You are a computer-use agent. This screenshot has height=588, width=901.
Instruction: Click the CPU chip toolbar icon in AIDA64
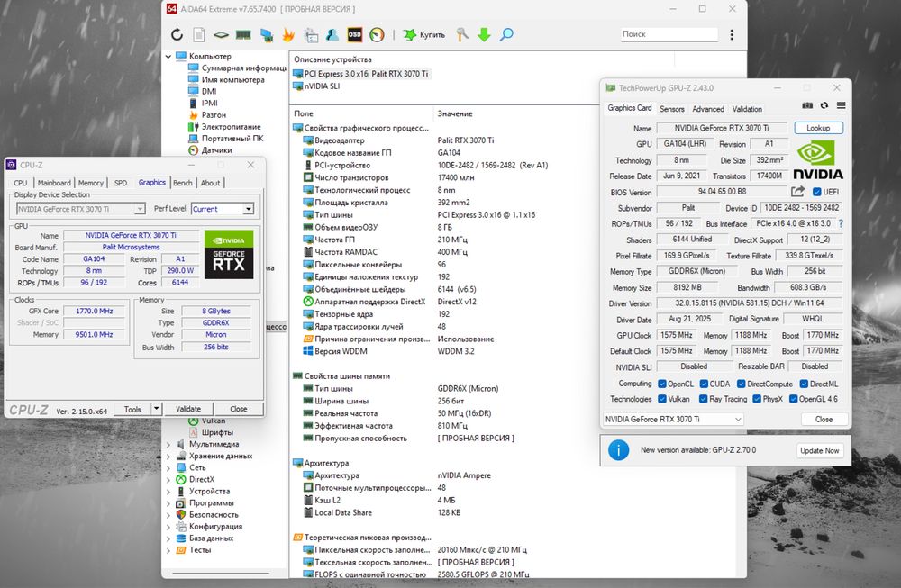click(x=221, y=34)
